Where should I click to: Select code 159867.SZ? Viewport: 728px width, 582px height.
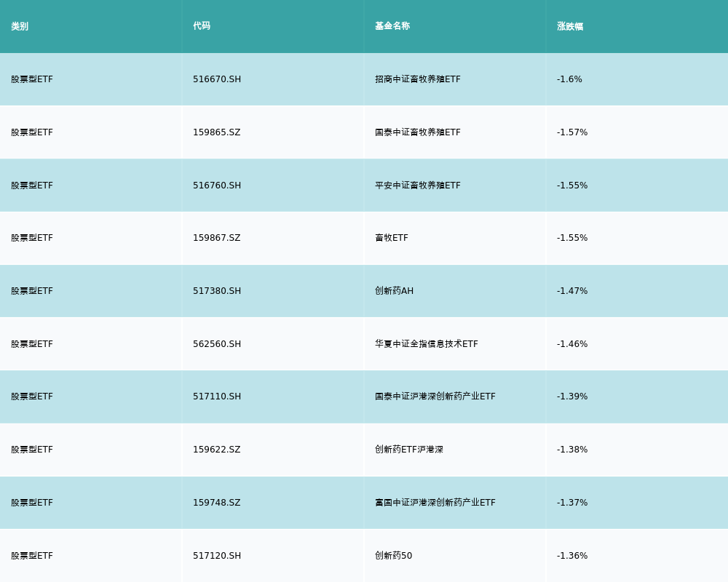pos(217,238)
